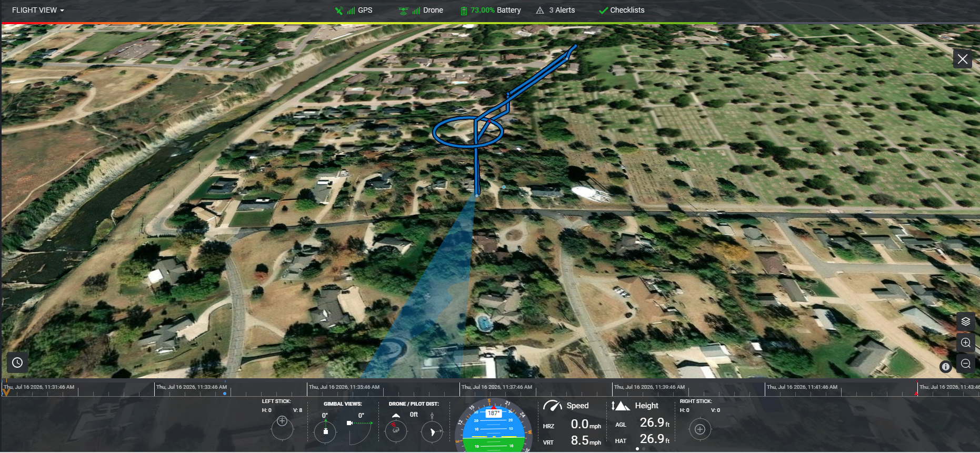Image resolution: width=980 pixels, height=453 pixels.
Task: Select the second telemetry page dot
Action: [x=644, y=449]
